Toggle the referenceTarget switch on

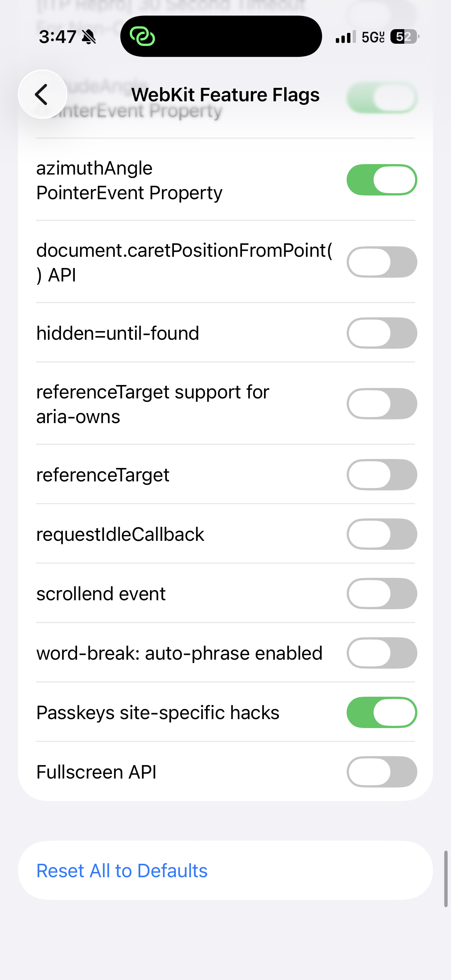[382, 475]
